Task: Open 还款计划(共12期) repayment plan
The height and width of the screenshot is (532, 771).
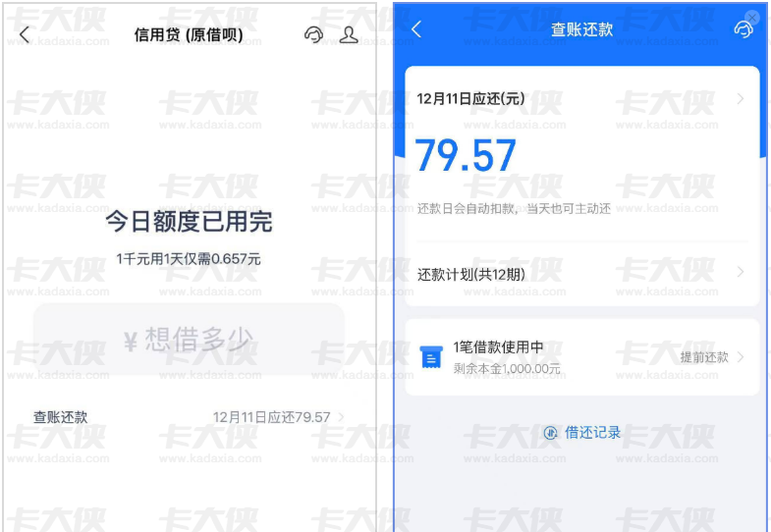Action: point(581,273)
